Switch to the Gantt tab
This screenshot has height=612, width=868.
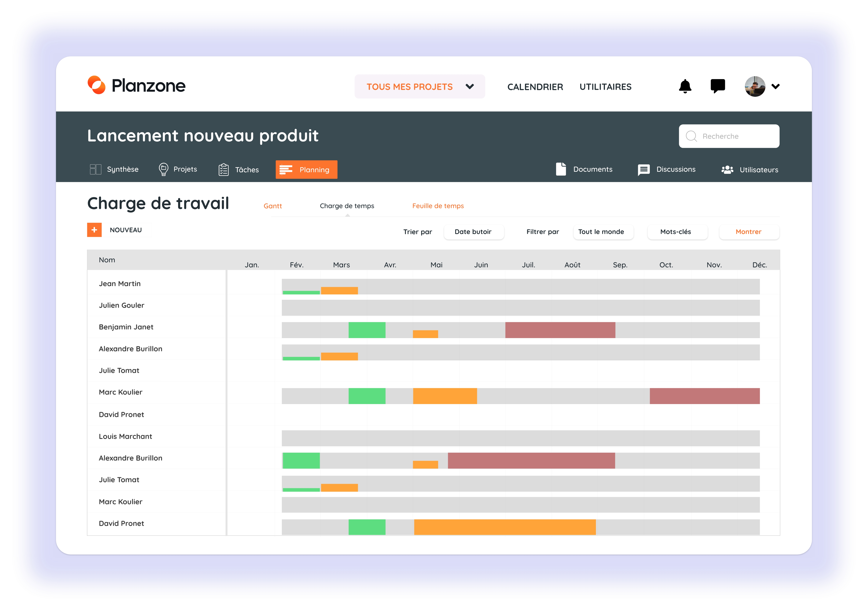273,206
